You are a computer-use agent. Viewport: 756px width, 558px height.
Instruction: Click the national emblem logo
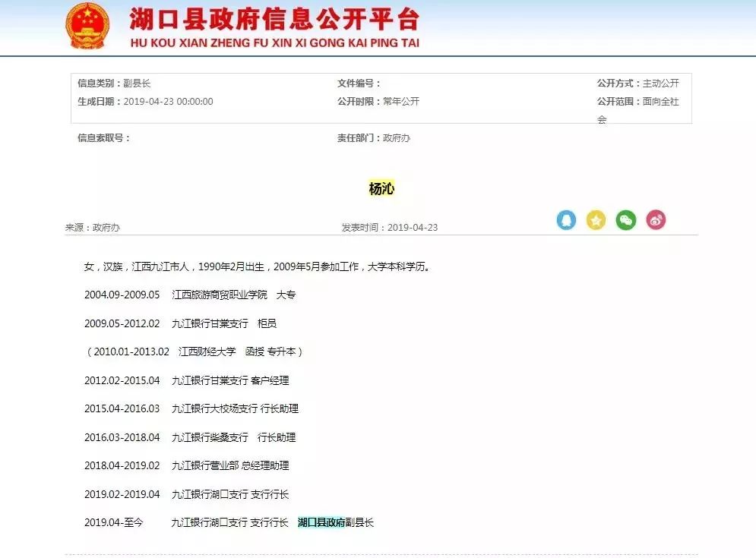[x=87, y=27]
